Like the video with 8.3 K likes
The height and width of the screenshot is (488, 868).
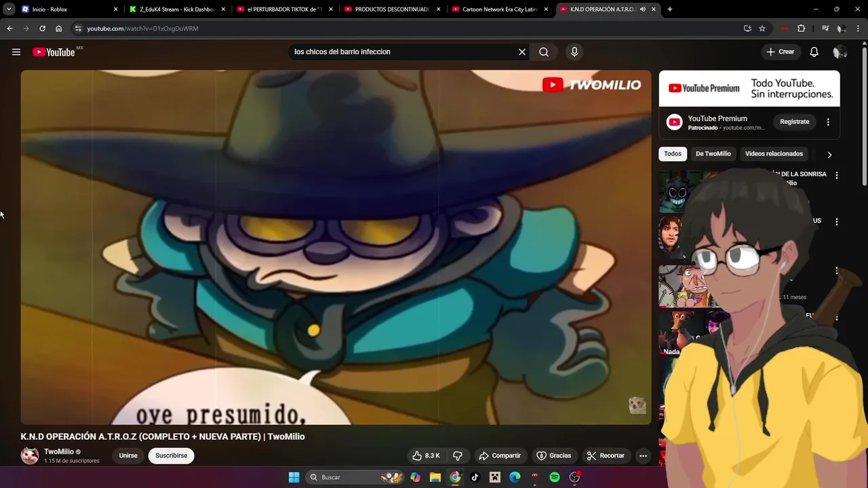click(x=427, y=455)
